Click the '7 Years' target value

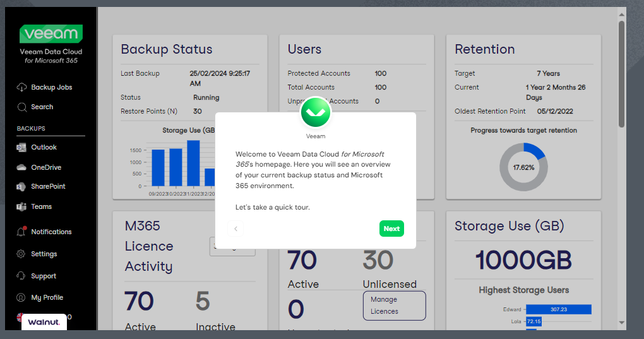tap(548, 73)
